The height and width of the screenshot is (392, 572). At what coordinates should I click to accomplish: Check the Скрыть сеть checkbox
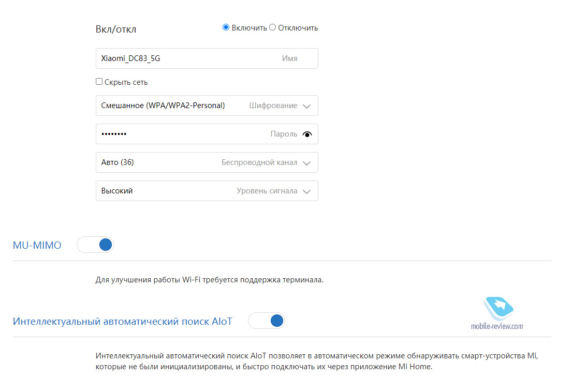click(99, 82)
